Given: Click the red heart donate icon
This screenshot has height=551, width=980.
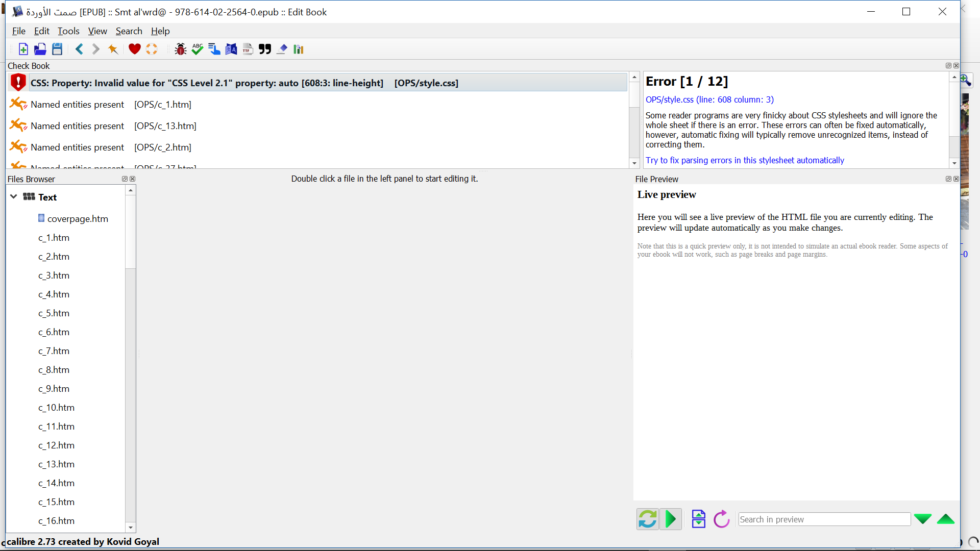Looking at the screenshot, I should tap(134, 49).
